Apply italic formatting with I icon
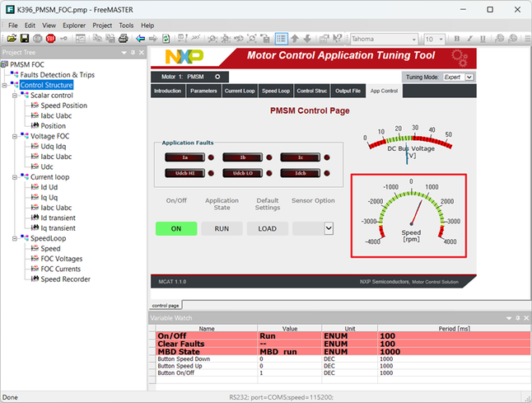This screenshot has height=403, width=532. pos(470,39)
